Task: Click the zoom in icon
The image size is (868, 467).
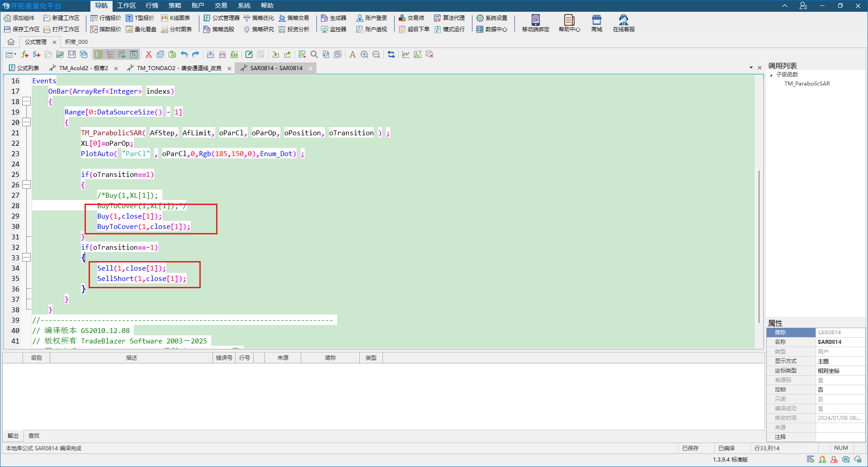Action: tap(364, 54)
